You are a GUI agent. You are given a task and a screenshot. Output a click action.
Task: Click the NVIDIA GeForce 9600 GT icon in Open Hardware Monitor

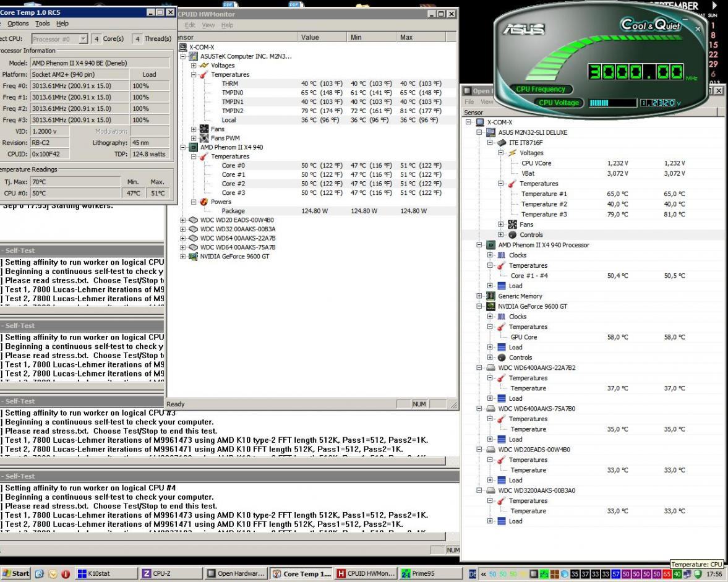point(490,306)
